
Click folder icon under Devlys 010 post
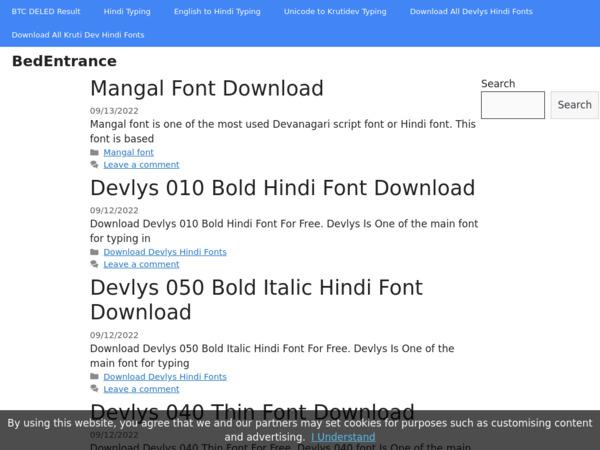(x=95, y=252)
